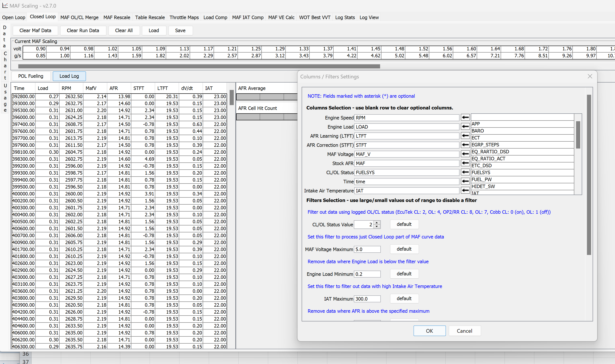
Task: Open the MAF Rescale tab
Action: (117, 17)
